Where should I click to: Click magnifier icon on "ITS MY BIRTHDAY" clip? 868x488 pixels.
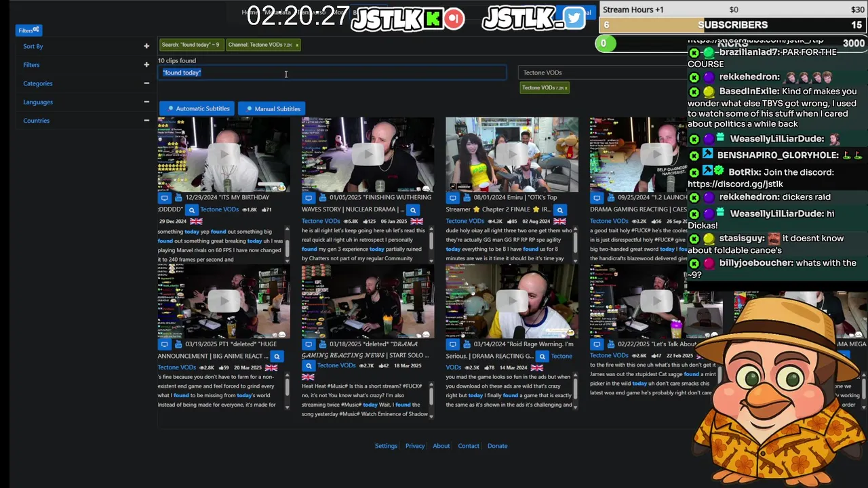click(x=192, y=210)
